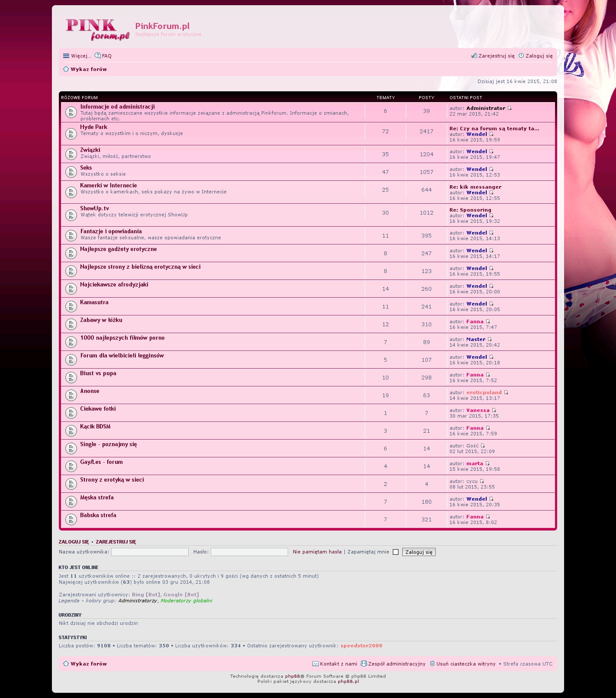This screenshot has width=616, height=698.
Task: Open the Kamerki w Internecie forum
Action: pos(109,186)
